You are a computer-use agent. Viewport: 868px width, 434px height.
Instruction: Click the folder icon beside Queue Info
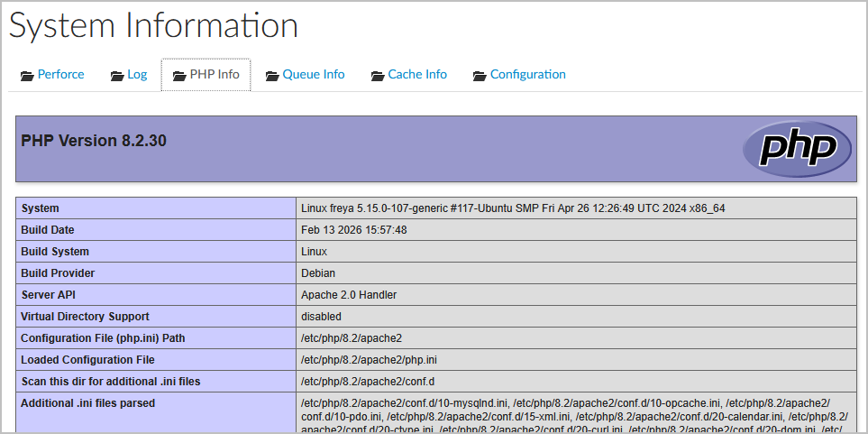[x=272, y=76]
